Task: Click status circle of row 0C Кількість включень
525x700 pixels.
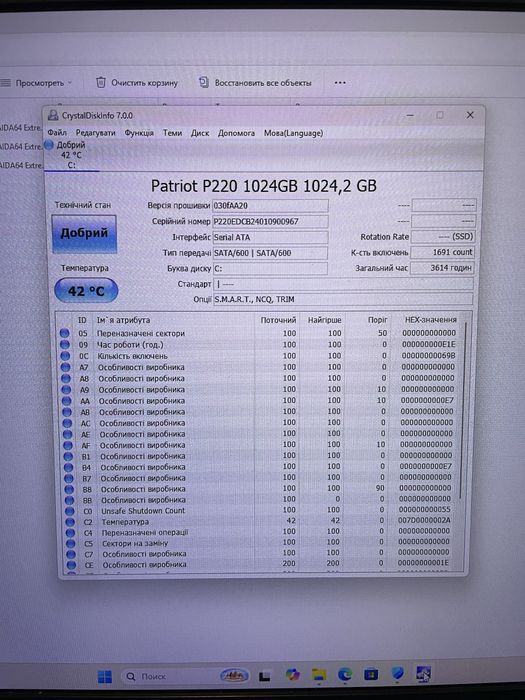Action: [x=65, y=356]
